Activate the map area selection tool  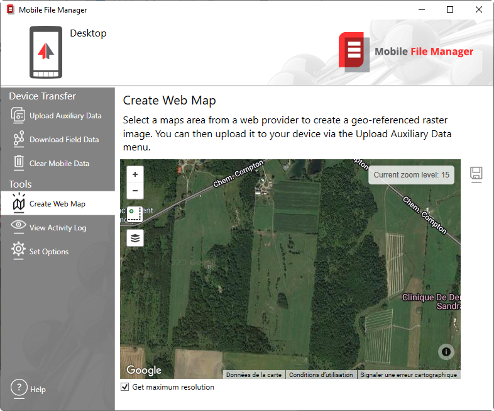(x=135, y=214)
